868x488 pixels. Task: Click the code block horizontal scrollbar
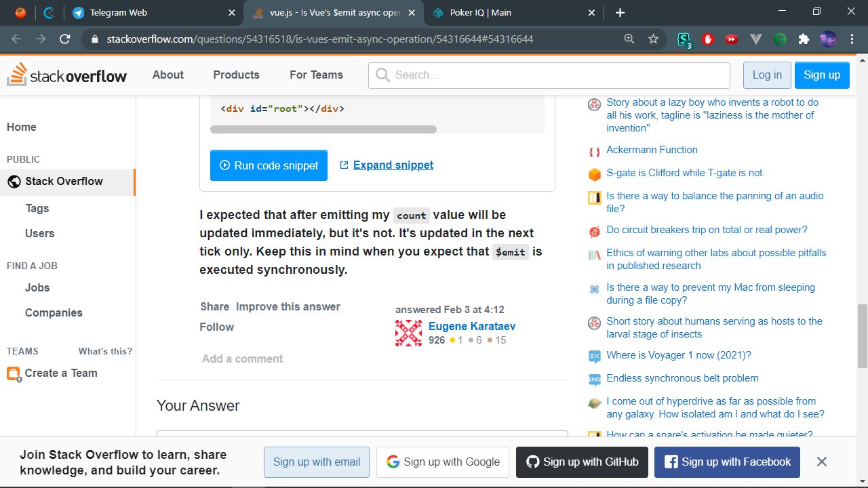click(323, 129)
